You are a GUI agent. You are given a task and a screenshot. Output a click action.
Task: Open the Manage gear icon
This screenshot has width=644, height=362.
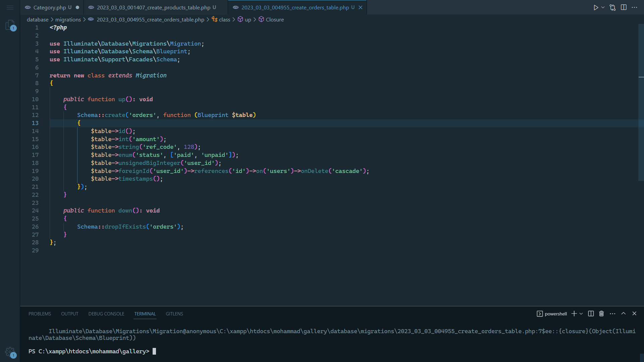pyautogui.click(x=10, y=352)
